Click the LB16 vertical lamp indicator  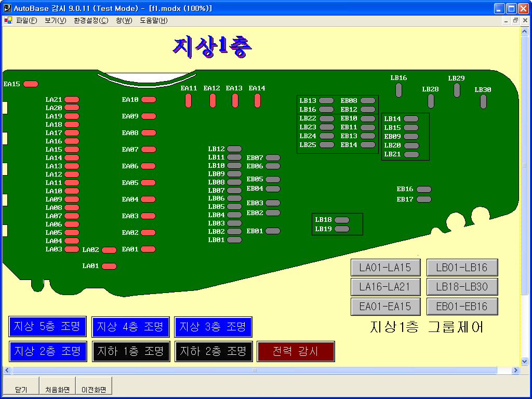point(399,90)
